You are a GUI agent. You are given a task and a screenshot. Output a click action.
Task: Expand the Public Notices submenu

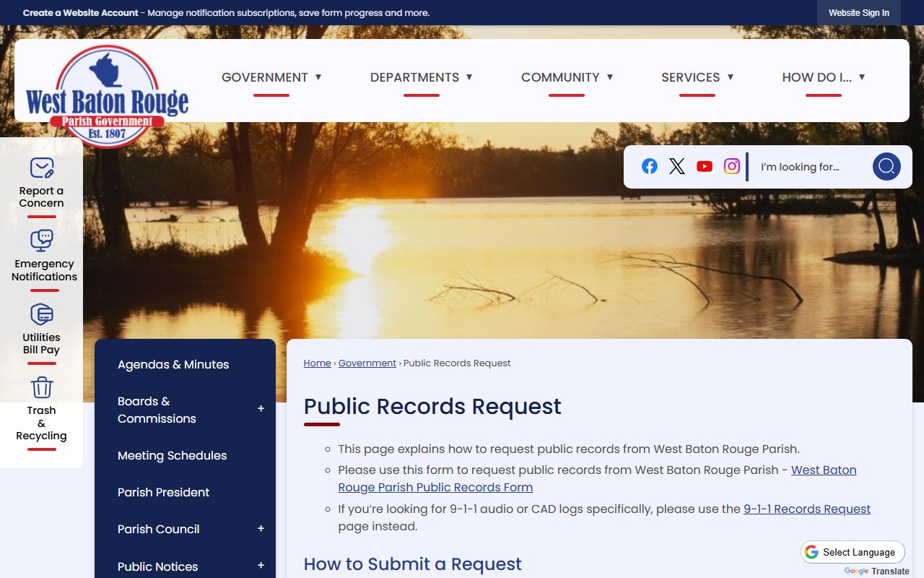coord(261,566)
